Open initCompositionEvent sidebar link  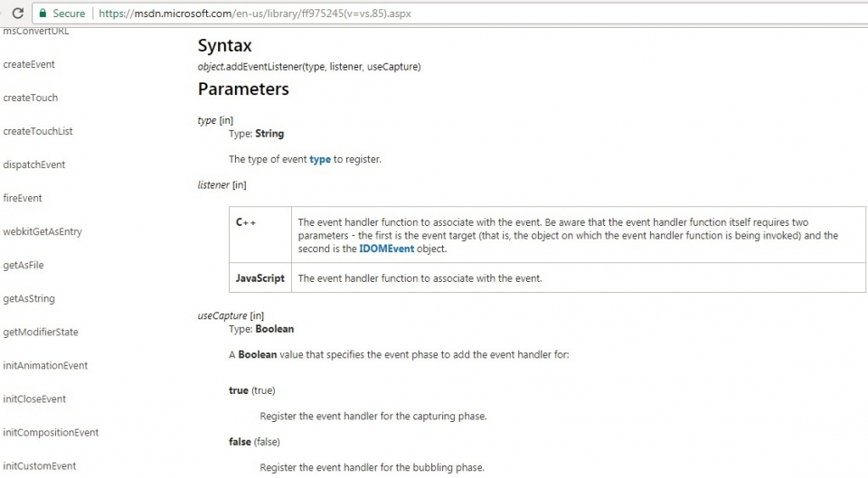(51, 432)
